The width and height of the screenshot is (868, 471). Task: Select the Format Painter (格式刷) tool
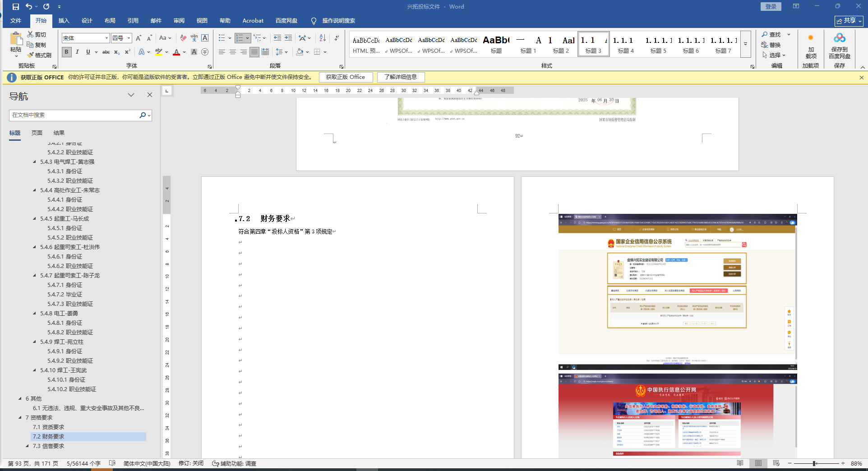[x=39, y=55]
